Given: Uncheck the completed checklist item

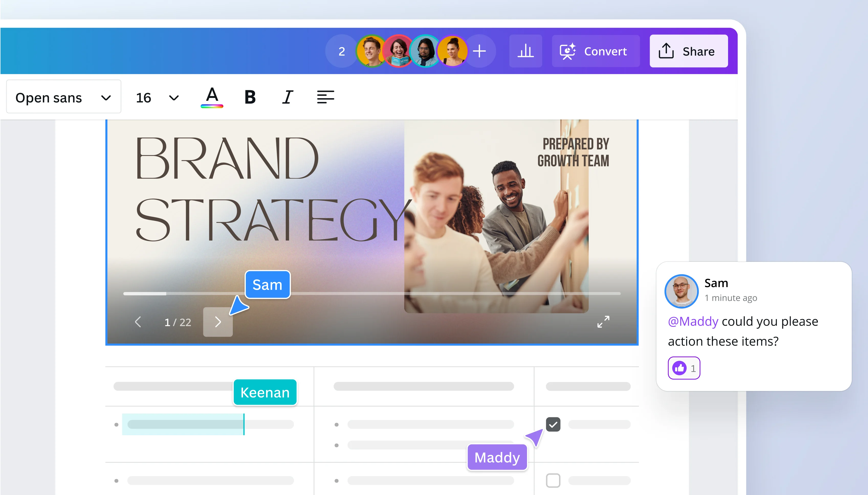Looking at the screenshot, I should [x=553, y=424].
